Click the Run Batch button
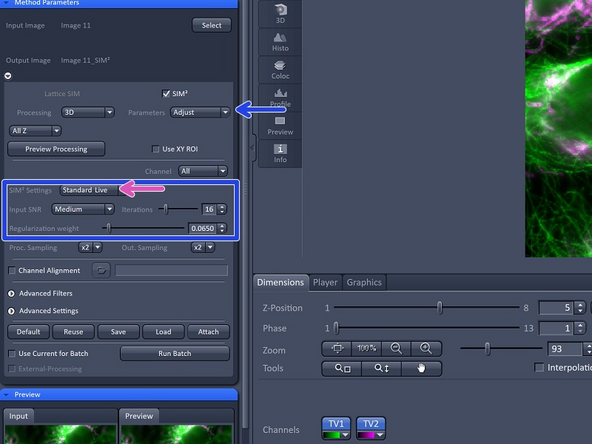Viewport: 592px width, 444px height. [x=175, y=354]
